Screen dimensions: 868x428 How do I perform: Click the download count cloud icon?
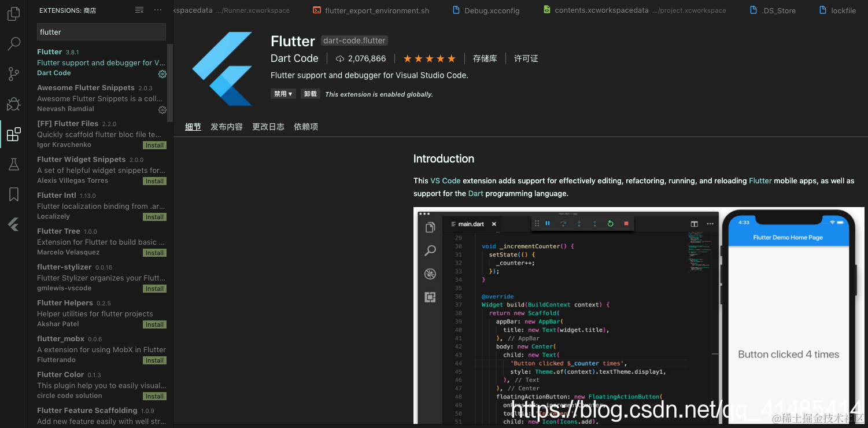tap(340, 58)
